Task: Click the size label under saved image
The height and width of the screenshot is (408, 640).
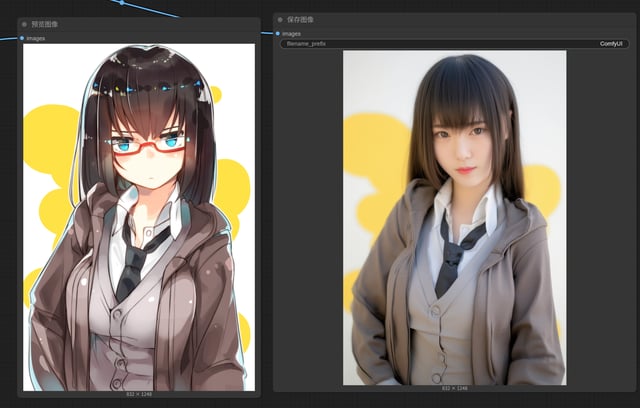Action: (x=454, y=388)
